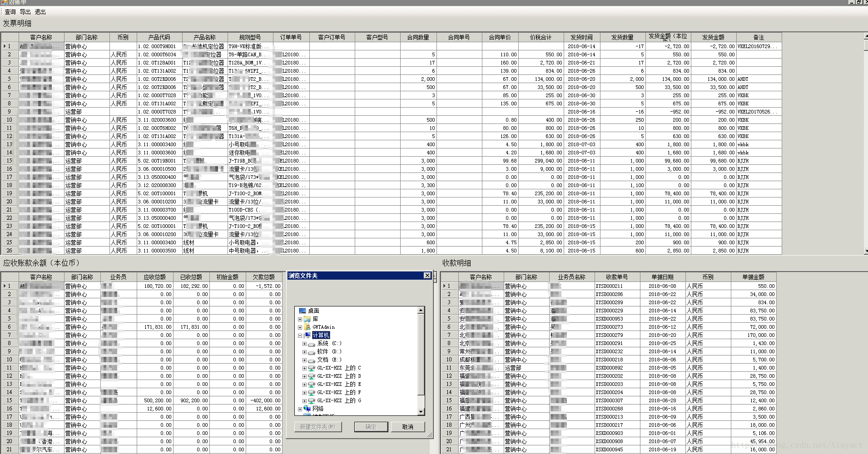Click the 业务员 column header
This screenshot has height=454, width=868.
(119, 277)
